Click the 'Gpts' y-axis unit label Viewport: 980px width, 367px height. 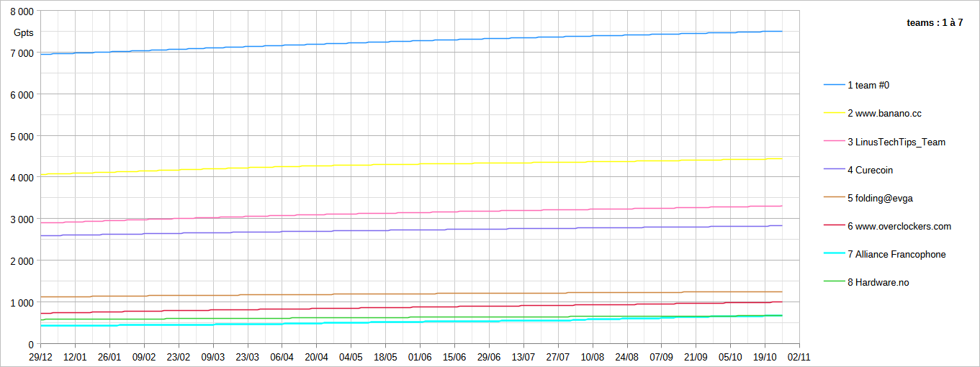pos(24,33)
